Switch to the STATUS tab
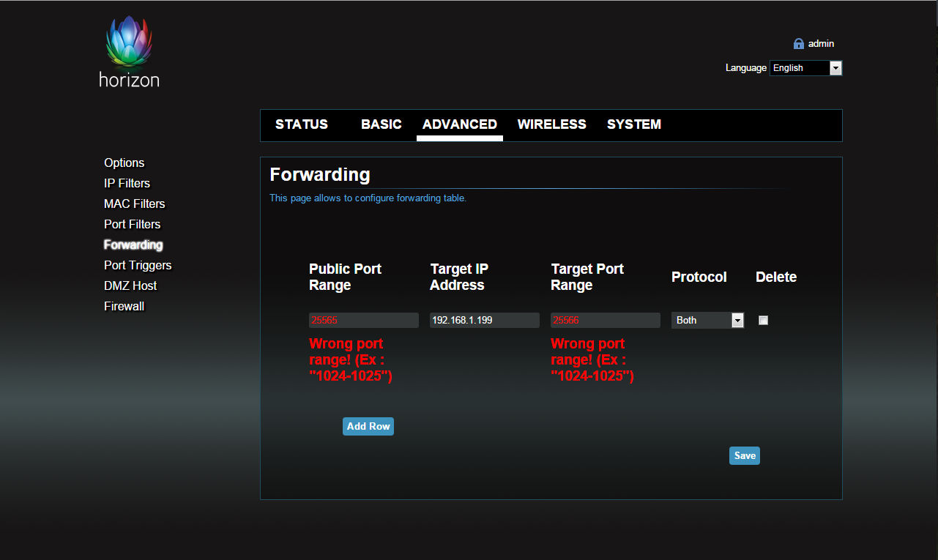The image size is (938, 560). (x=302, y=124)
